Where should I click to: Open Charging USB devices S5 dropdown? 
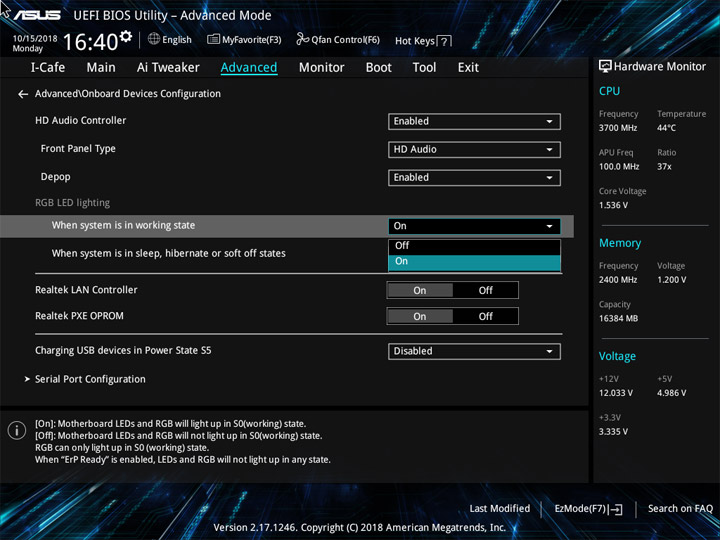(474, 351)
